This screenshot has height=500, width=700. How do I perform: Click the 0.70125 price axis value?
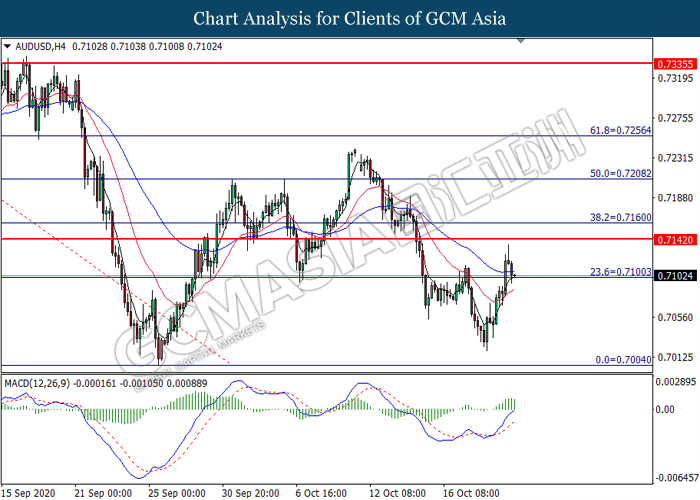coord(675,357)
